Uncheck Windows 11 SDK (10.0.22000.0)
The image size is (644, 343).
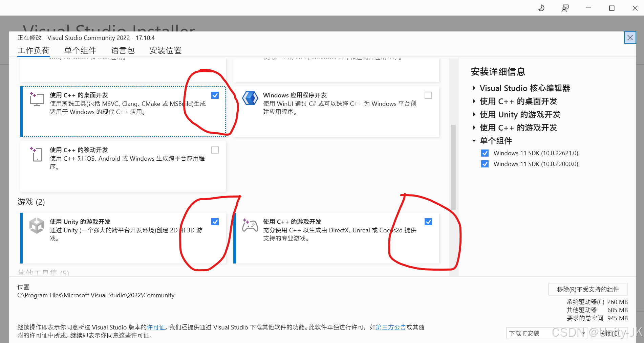[485, 164]
